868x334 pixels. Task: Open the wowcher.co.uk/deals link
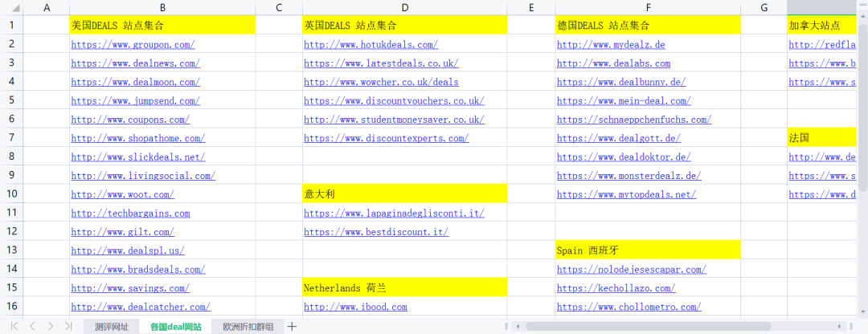(382, 83)
